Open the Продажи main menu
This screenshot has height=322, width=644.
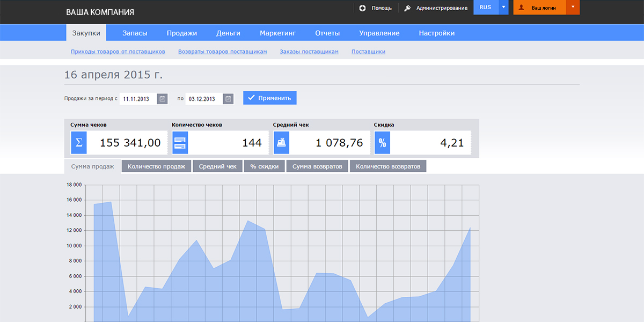coord(181,33)
